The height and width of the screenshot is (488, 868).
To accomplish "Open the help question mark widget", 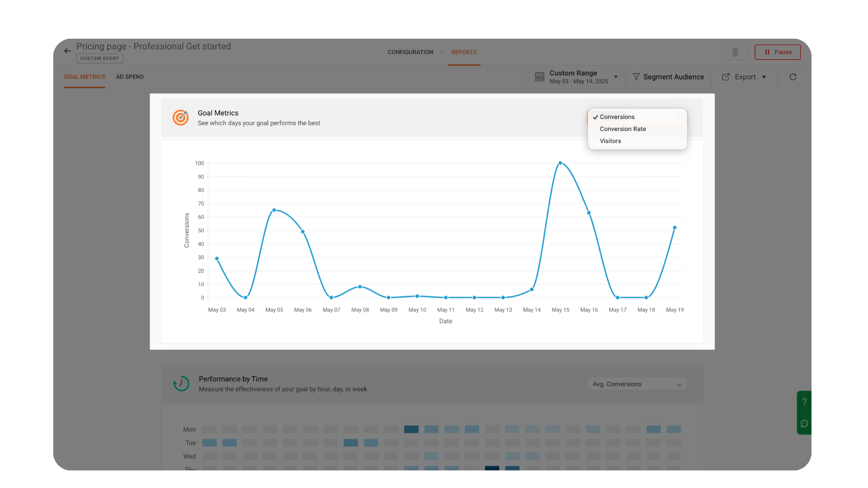I will 804,402.
